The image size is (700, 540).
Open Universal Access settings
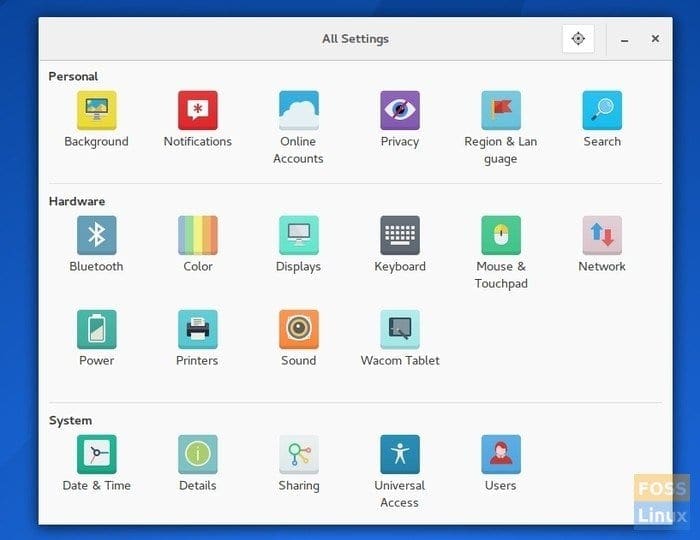tap(400, 454)
